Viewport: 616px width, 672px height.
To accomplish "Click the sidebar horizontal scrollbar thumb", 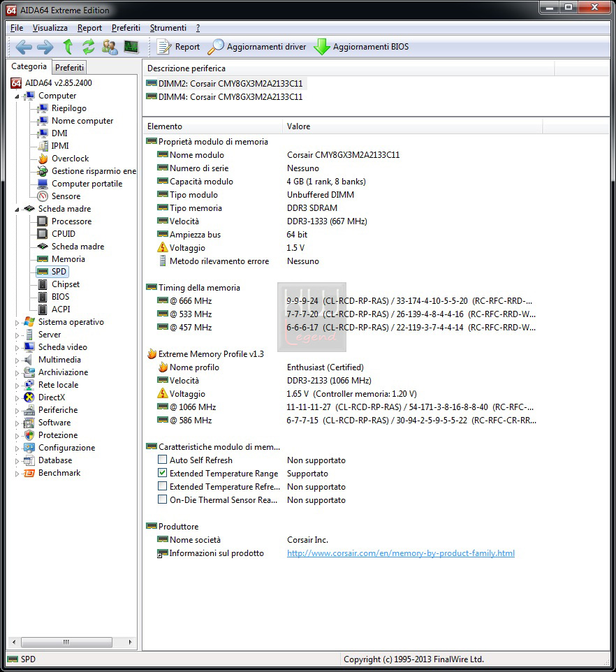I will click(x=66, y=642).
